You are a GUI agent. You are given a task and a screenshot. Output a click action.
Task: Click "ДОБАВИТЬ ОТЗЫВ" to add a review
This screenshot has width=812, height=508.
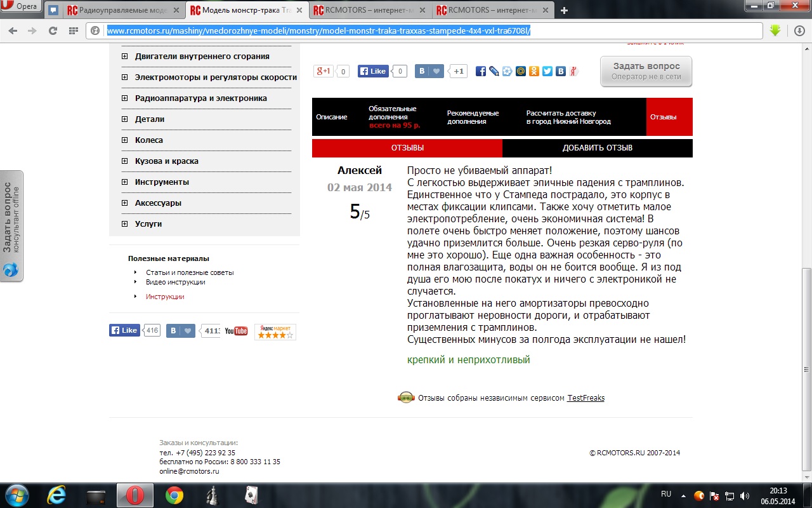[x=598, y=148]
